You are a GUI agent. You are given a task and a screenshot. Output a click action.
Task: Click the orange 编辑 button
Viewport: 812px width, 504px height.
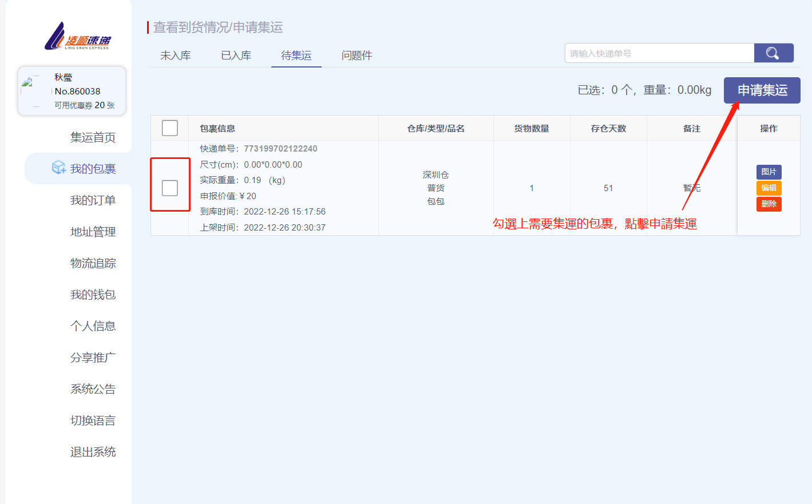point(769,188)
